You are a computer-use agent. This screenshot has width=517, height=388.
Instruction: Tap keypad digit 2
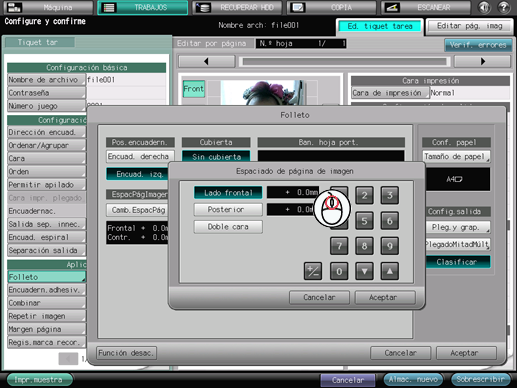(x=364, y=195)
